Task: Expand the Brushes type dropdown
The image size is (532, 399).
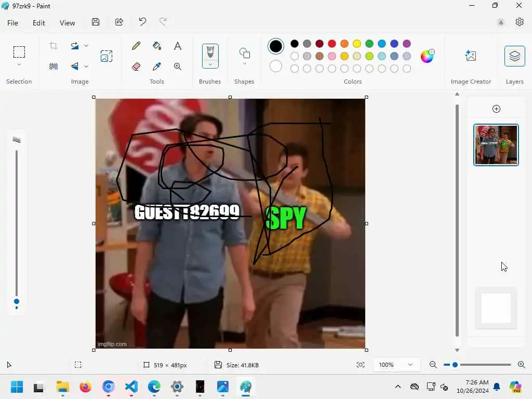Action: click(210, 64)
